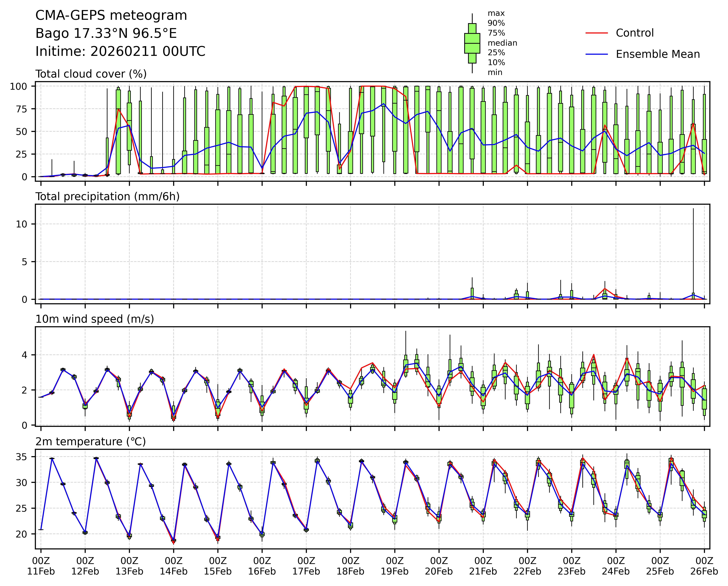The image size is (728, 586).
Task: Click the Total precipitation panel title
Action: click(107, 196)
